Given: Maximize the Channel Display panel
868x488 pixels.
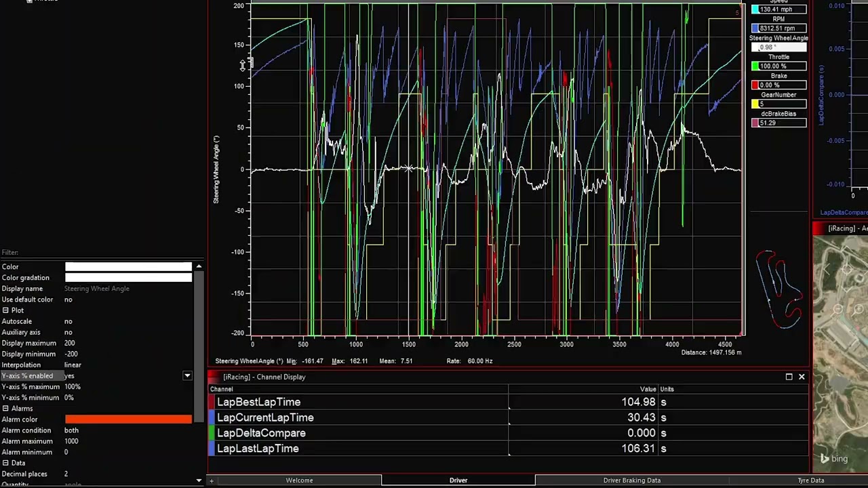Looking at the screenshot, I should click(x=789, y=377).
